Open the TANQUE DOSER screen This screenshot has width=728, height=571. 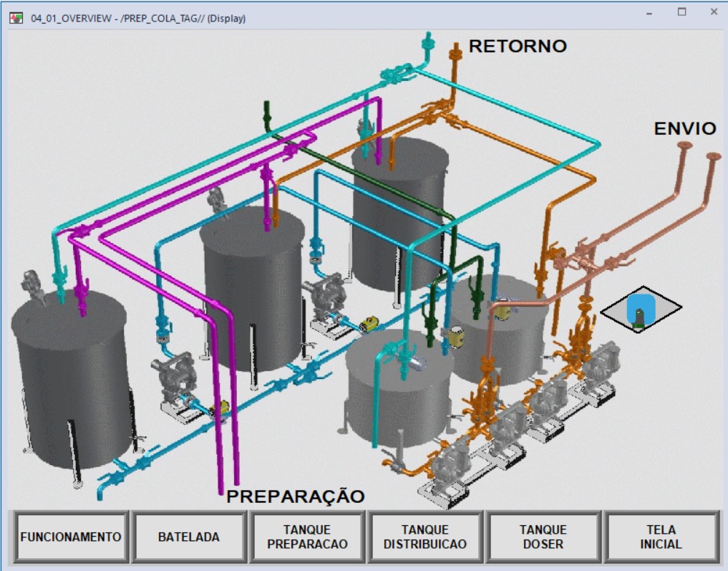(x=543, y=537)
